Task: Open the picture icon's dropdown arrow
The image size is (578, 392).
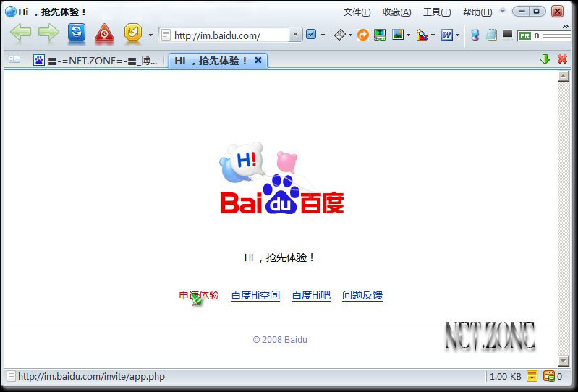Action: pyautogui.click(x=409, y=35)
